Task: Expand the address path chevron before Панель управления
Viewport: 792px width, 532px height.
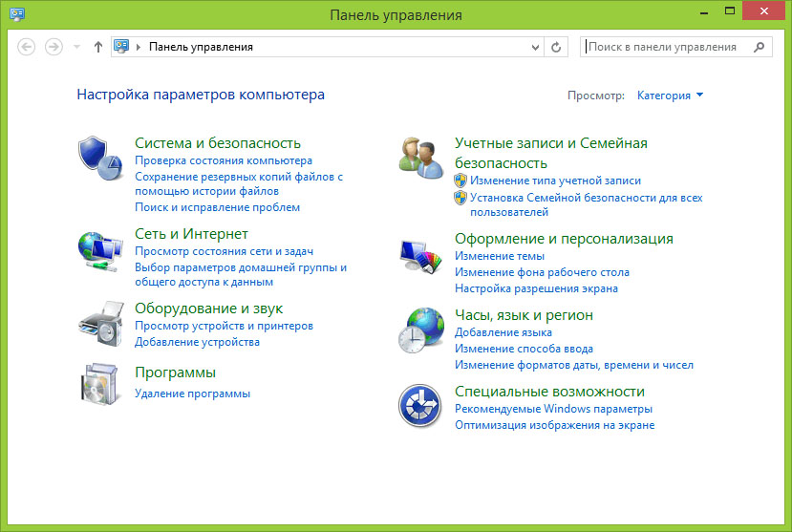Action: (x=139, y=47)
